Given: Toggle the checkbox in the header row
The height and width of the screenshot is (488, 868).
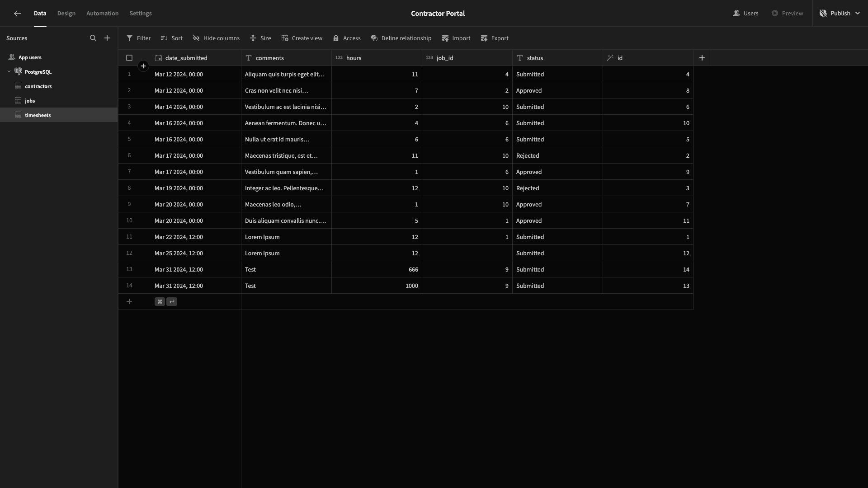Looking at the screenshot, I should coord(129,57).
